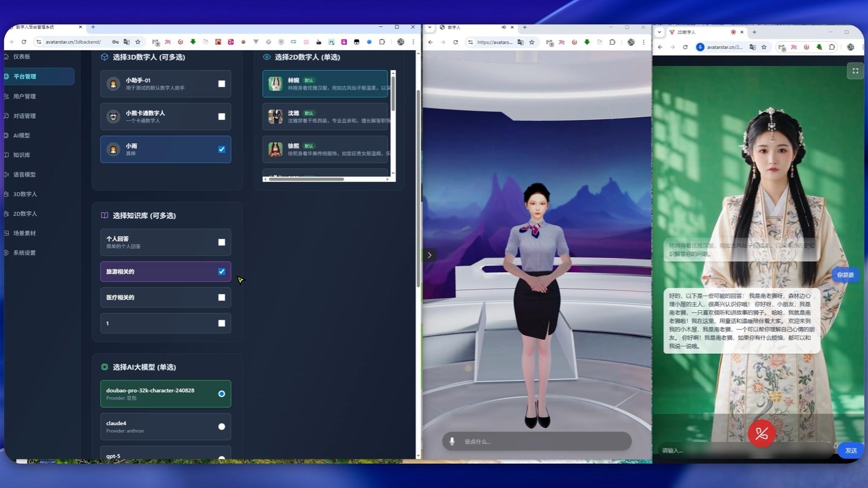The width and height of the screenshot is (868, 488).
Task: Choose 徐熙 in the 2D digital human list
Action: click(x=325, y=149)
